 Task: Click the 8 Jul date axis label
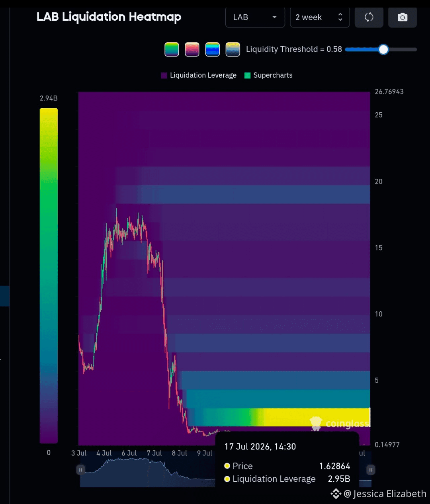tap(179, 453)
